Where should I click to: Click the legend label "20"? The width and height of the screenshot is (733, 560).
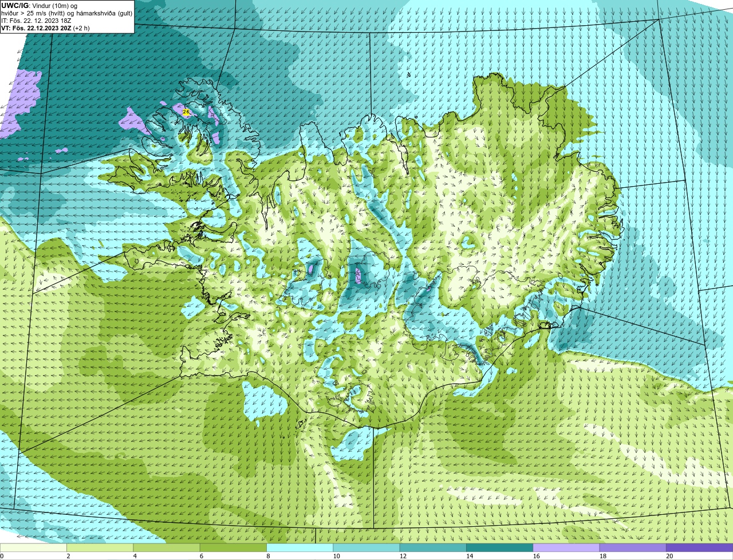click(669, 556)
